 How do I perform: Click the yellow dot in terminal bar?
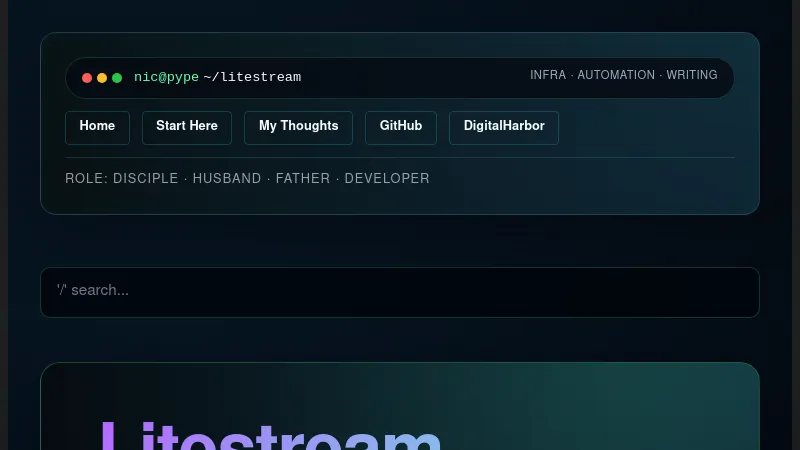click(x=102, y=78)
